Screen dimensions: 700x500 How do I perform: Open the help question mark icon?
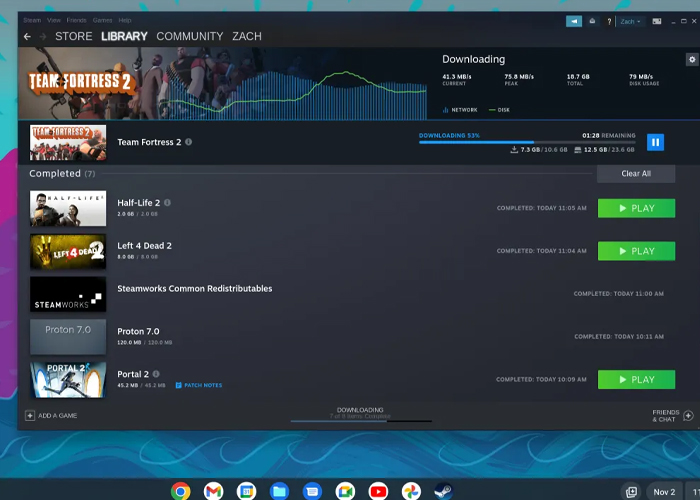point(610,20)
